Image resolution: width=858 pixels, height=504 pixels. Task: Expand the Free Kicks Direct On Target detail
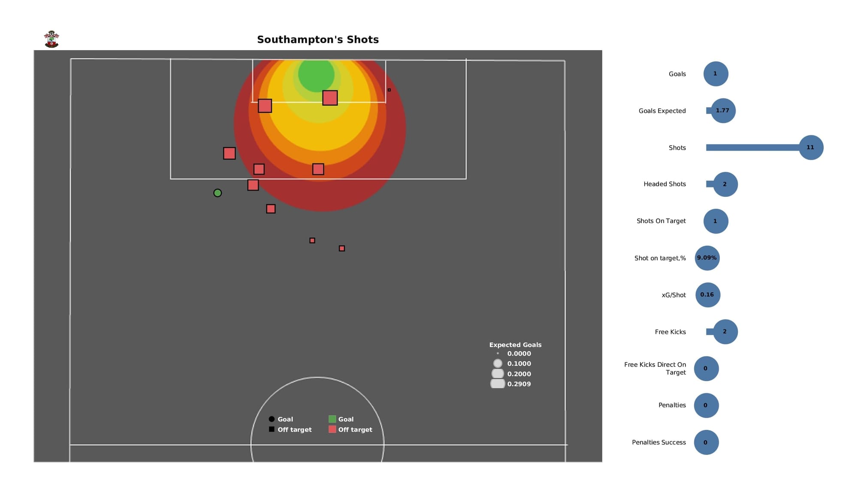click(705, 368)
